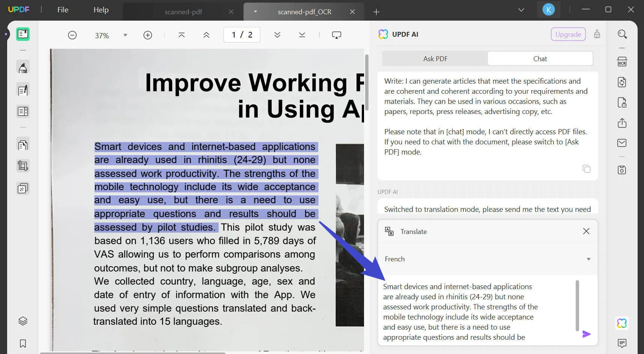Click the OCR recognize text icon
The width and height of the screenshot is (644, 354).
tap(622, 61)
